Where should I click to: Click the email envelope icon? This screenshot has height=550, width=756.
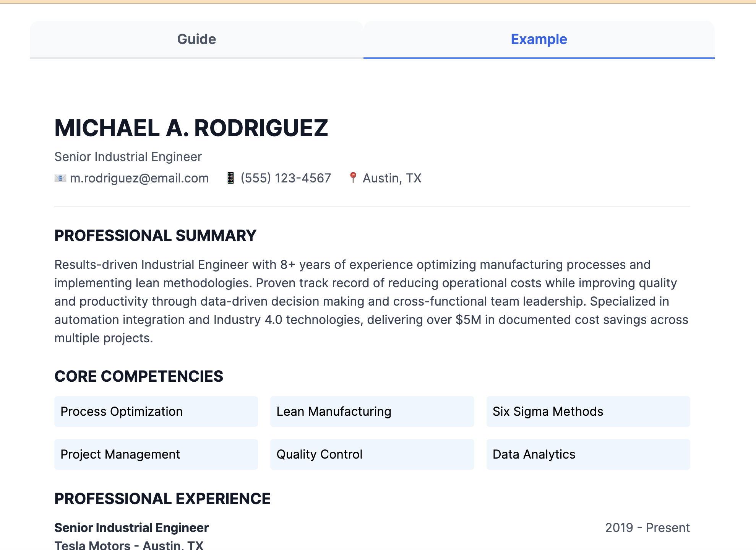pos(60,178)
